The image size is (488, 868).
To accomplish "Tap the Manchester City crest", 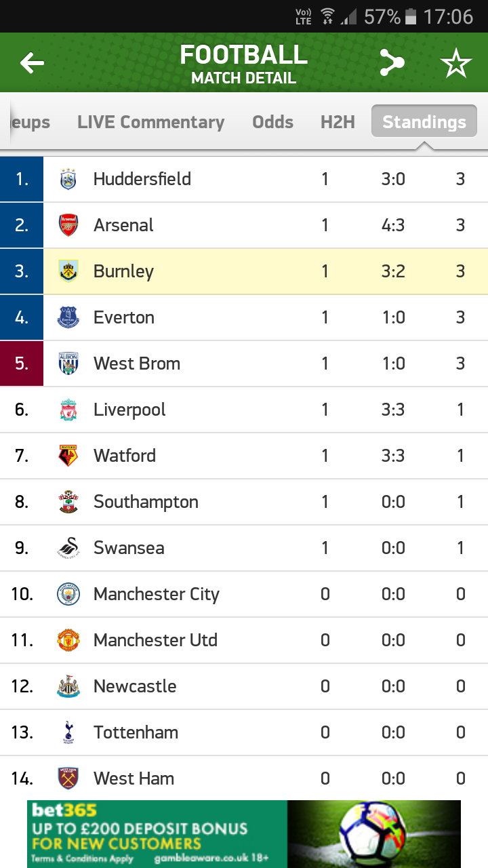I will pos(68,594).
